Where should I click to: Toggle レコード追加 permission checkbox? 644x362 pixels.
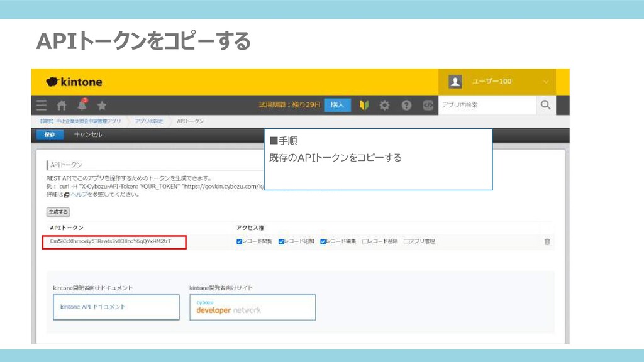tap(281, 241)
